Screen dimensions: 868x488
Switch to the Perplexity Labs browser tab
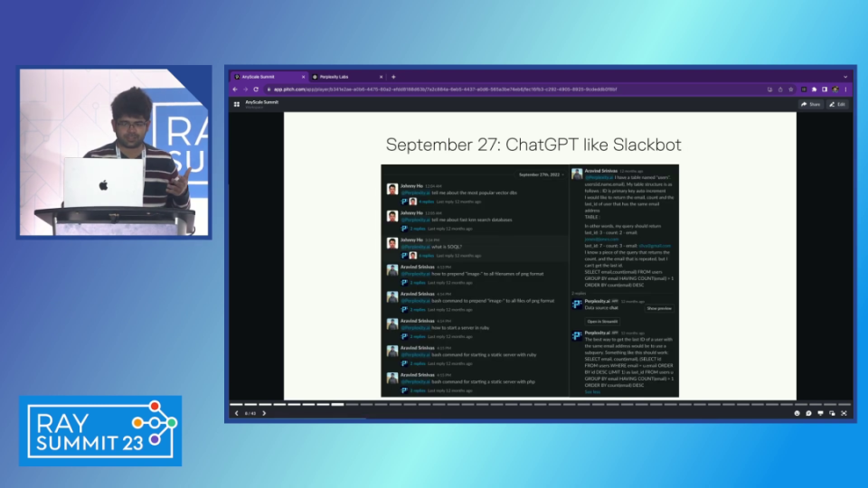point(347,77)
